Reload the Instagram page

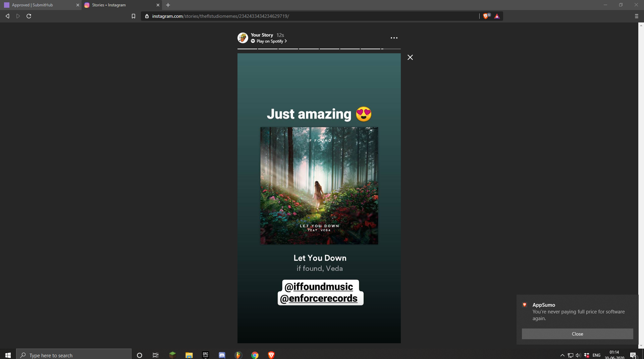click(x=29, y=16)
